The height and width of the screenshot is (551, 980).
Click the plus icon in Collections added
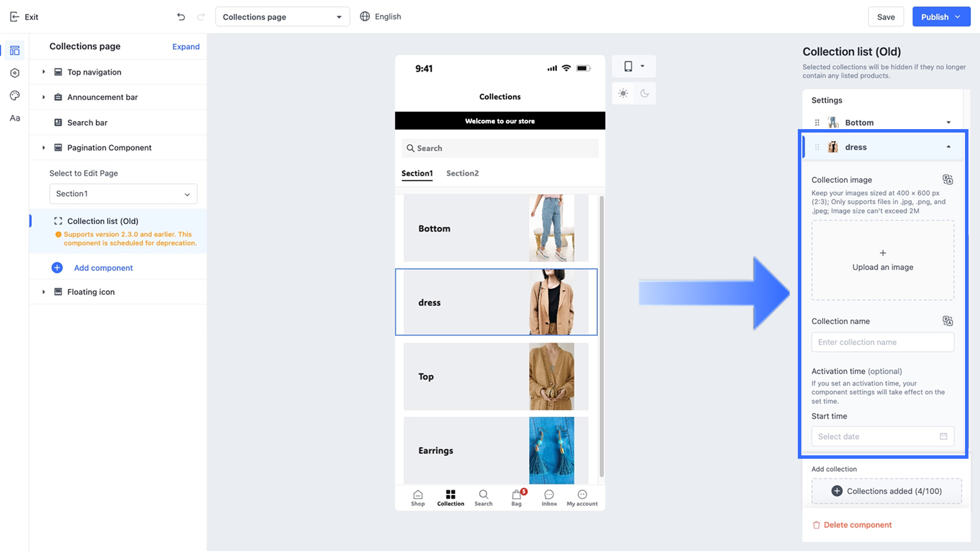[837, 491]
